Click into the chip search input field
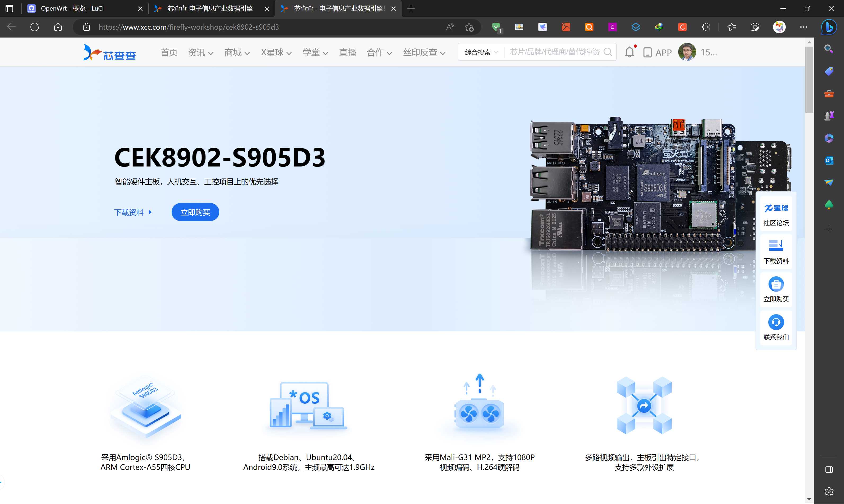This screenshot has width=844, height=504. (555, 52)
